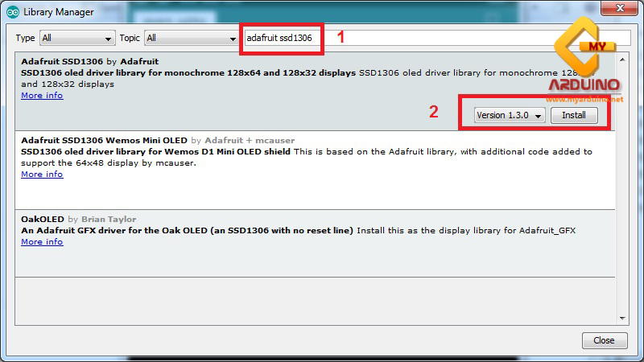The width and height of the screenshot is (644, 362).
Task: Select Adafruit SSD1306 Wemos Mini OLED title
Action: [105, 140]
